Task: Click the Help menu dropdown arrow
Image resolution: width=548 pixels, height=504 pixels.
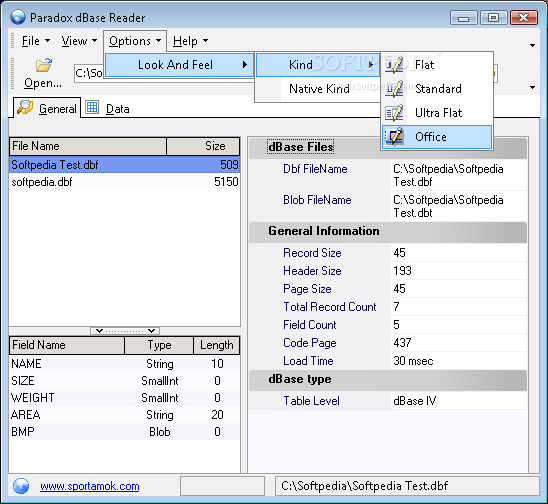Action: 206,41
